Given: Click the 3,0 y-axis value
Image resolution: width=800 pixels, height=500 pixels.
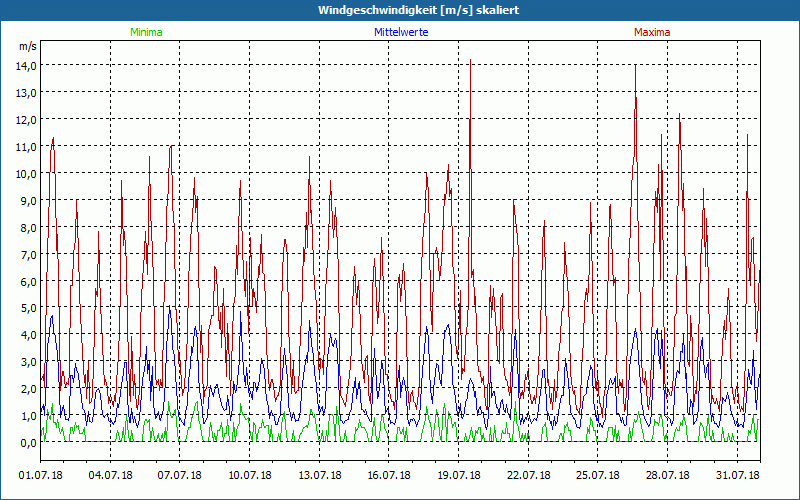Looking at the screenshot, I should (29, 362).
